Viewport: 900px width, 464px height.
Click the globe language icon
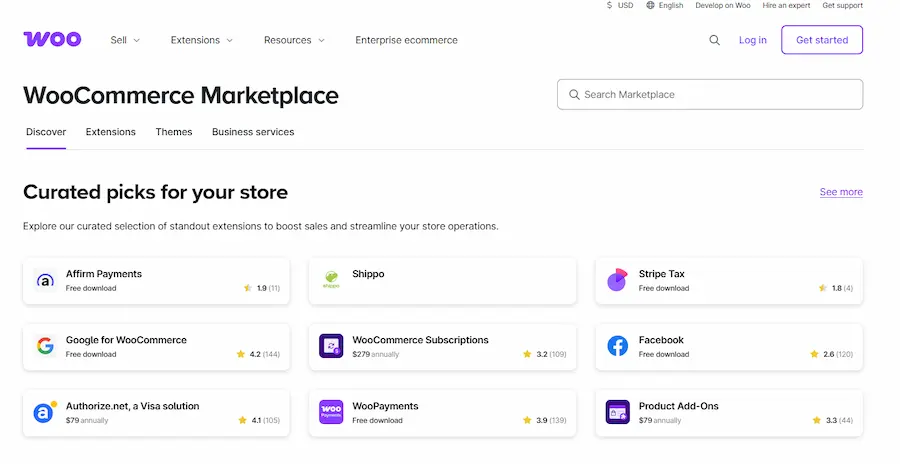650,5
